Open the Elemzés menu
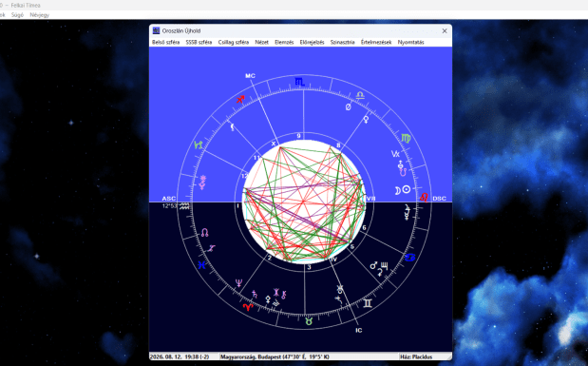This screenshot has width=588, height=366. 284,43
